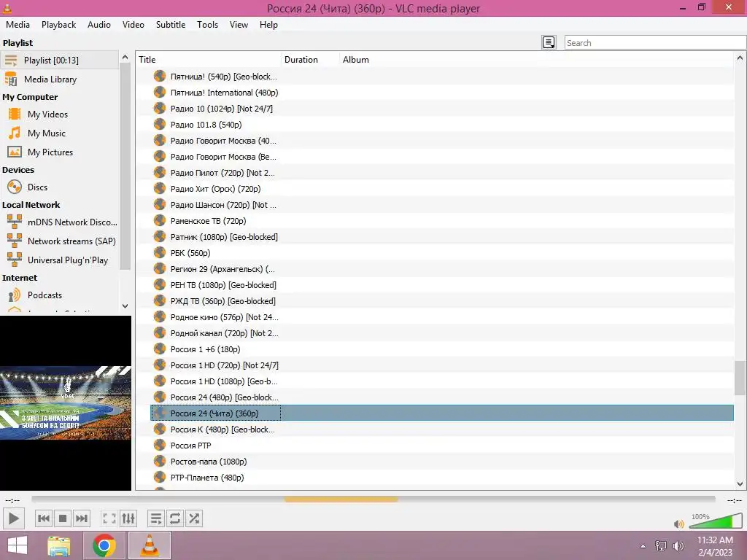Mute audio via speaker icon

[x=679, y=524]
